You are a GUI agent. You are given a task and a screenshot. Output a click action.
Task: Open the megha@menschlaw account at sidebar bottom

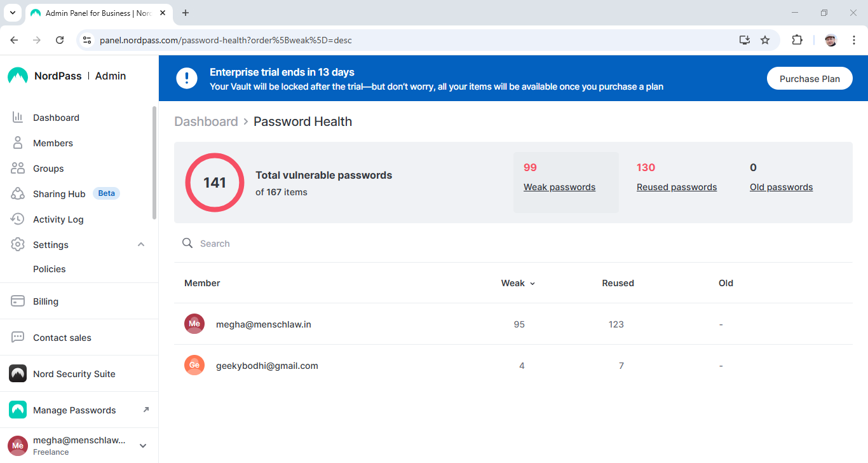(x=79, y=446)
